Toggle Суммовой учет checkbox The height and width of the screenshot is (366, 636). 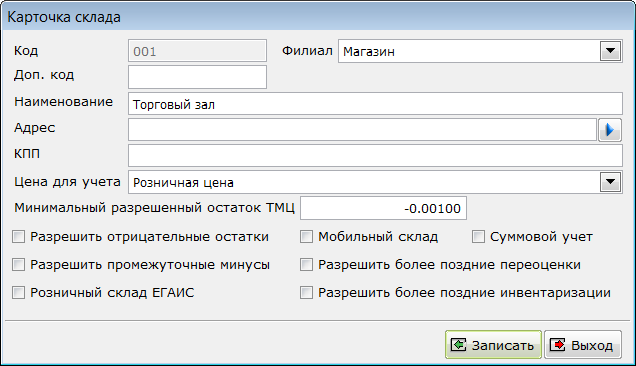[479, 237]
